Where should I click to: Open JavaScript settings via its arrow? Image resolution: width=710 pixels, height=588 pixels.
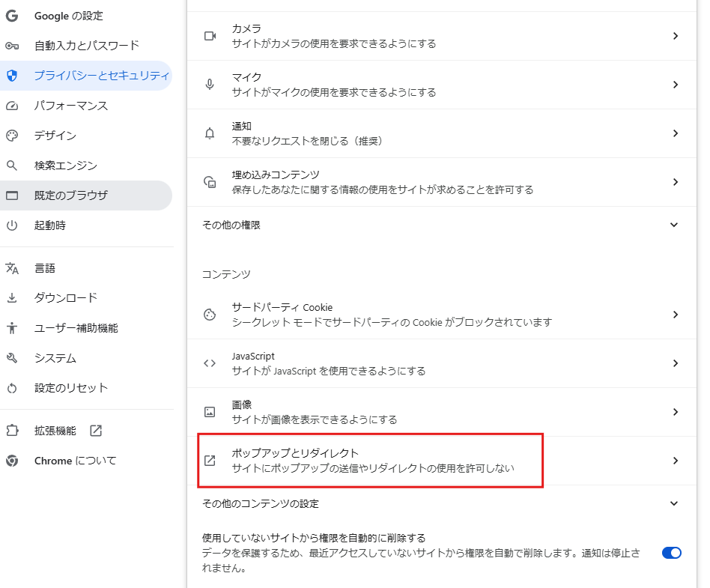tap(675, 363)
